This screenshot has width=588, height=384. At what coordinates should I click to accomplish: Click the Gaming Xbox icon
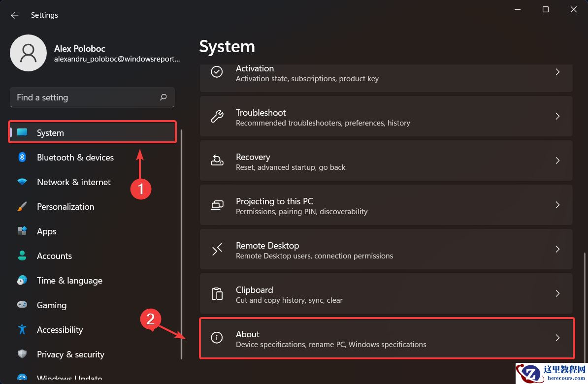tap(22, 305)
